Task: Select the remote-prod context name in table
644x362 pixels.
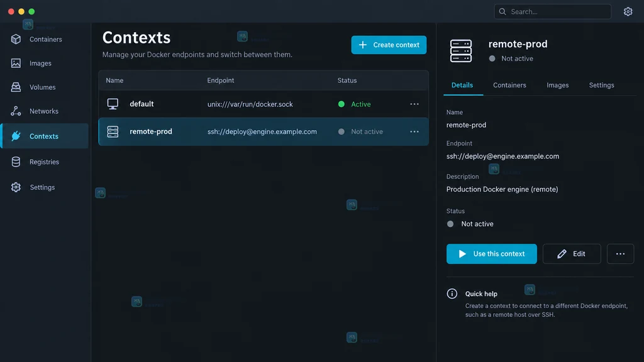Action: 151,131
